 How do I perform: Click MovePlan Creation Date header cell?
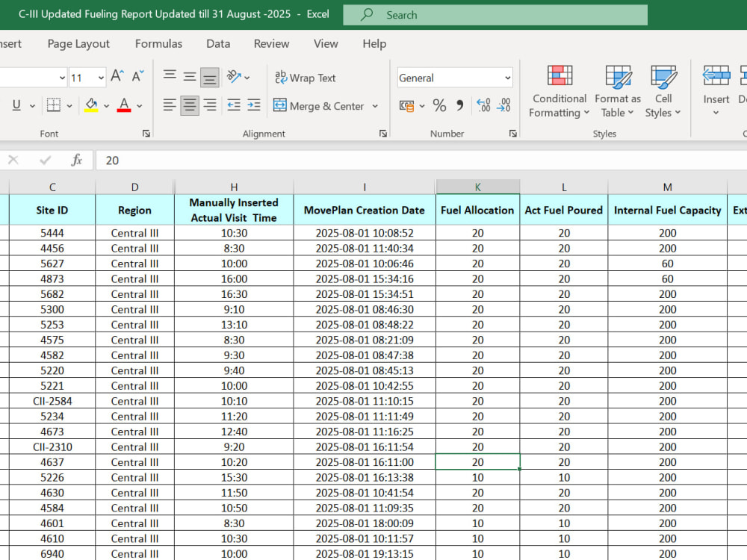pos(365,210)
